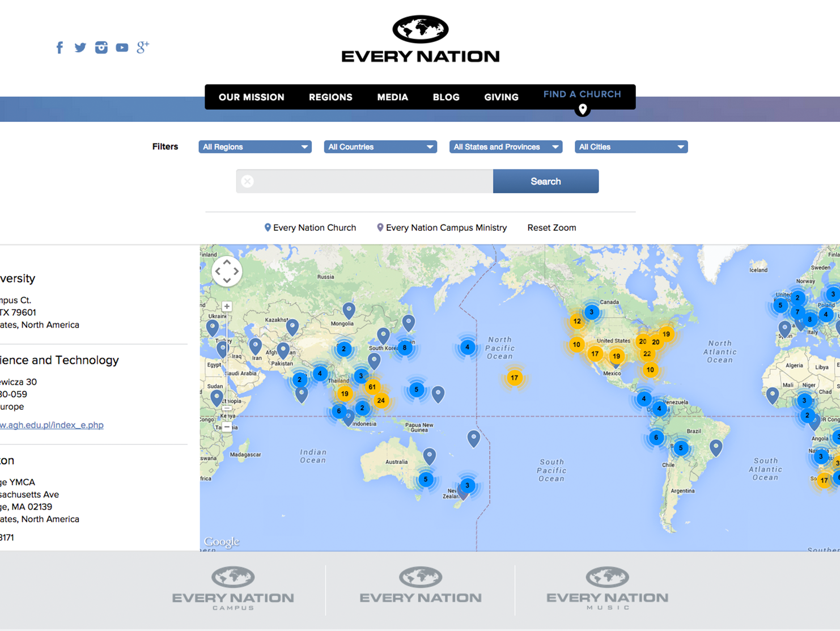Zoom out the map with minus button
The width and height of the screenshot is (840, 631).
(x=227, y=427)
